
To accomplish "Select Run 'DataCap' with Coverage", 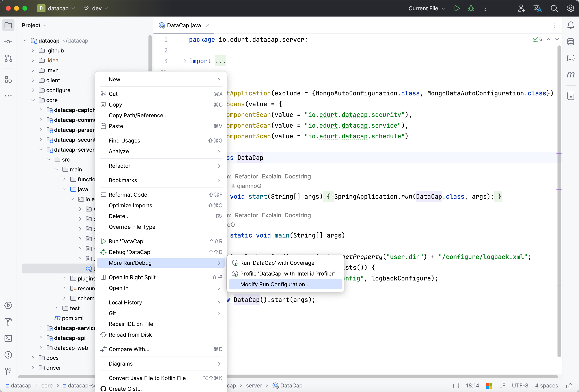I will pyautogui.click(x=285, y=263).
